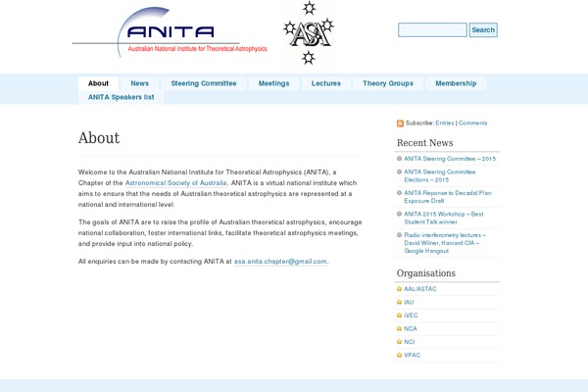The height and width of the screenshot is (392, 588).
Task: Click the star icon beside AAL/ASTAC
Action: click(x=400, y=289)
